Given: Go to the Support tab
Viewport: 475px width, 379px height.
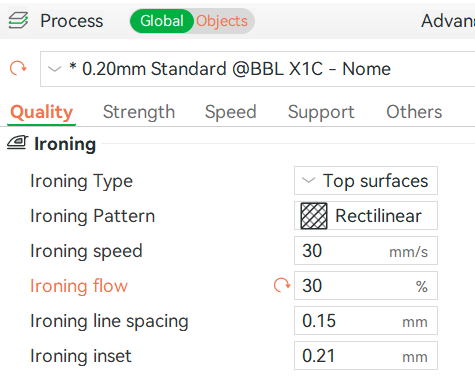Looking at the screenshot, I should point(321,112).
